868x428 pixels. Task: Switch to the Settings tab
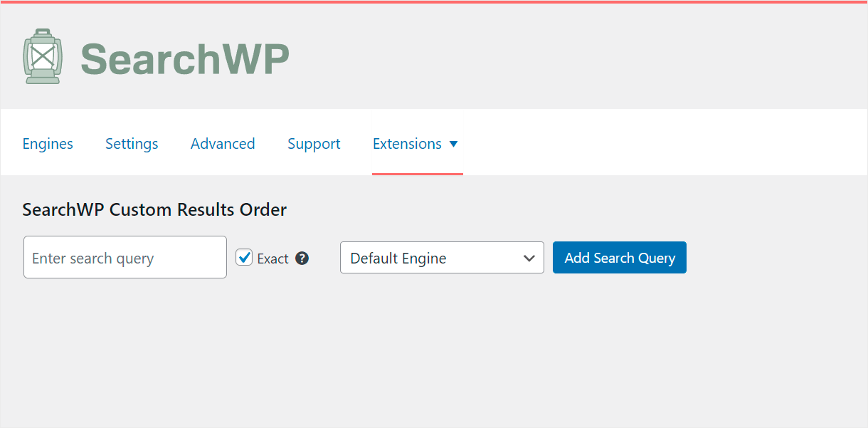pos(132,144)
